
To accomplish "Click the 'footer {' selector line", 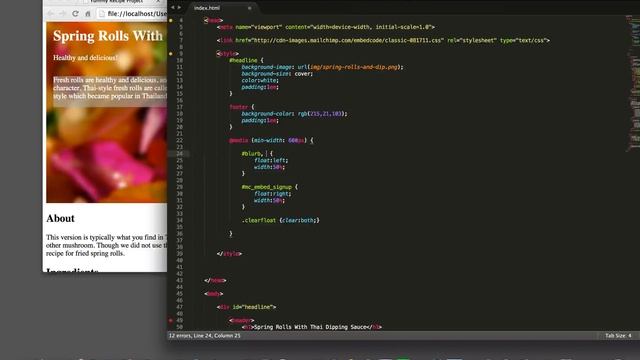I will [x=242, y=107].
